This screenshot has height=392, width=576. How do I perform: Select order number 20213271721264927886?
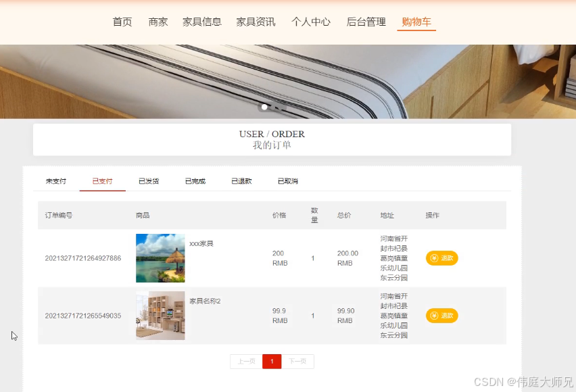83,258
